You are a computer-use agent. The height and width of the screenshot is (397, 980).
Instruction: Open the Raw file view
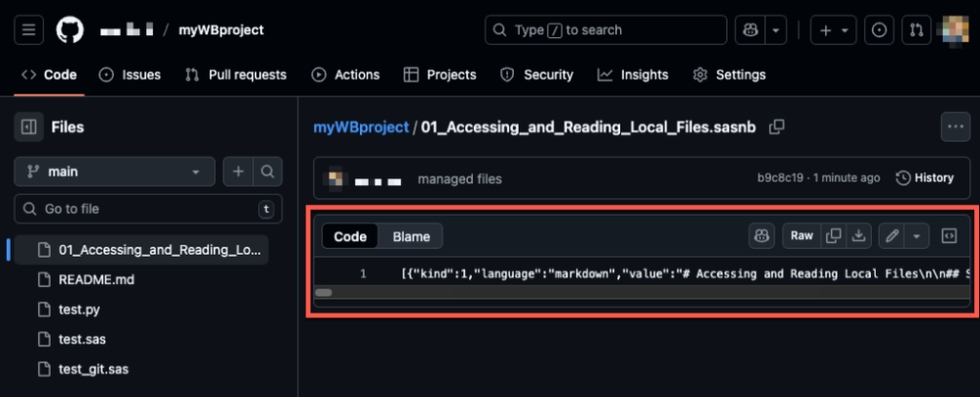tap(801, 236)
